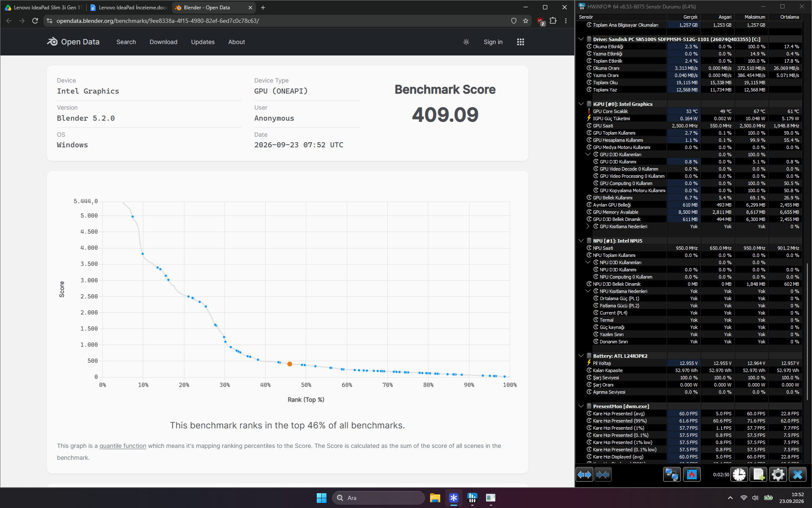Open the browser three-dot menu
Screen dimensions: 812x508
click(566, 20)
